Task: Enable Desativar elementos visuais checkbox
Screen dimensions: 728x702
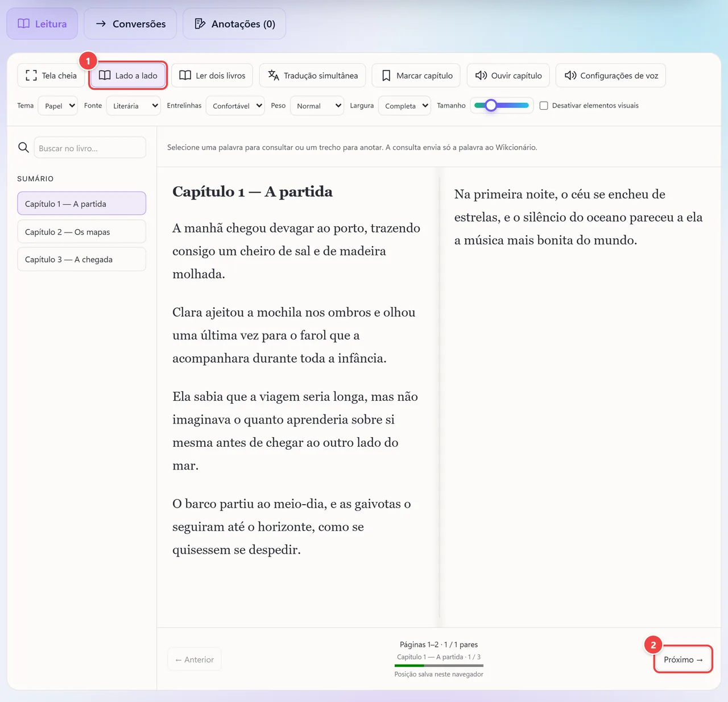Action: pyautogui.click(x=544, y=106)
